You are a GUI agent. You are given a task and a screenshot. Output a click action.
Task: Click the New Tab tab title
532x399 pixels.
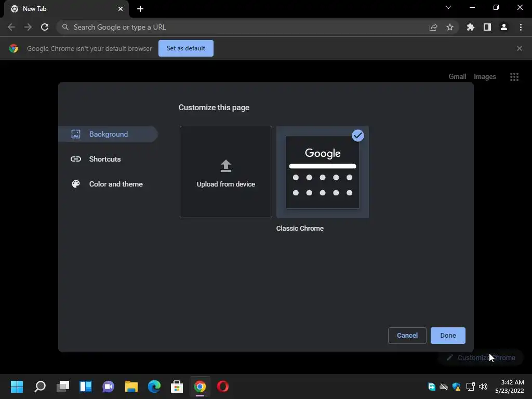pos(35,9)
